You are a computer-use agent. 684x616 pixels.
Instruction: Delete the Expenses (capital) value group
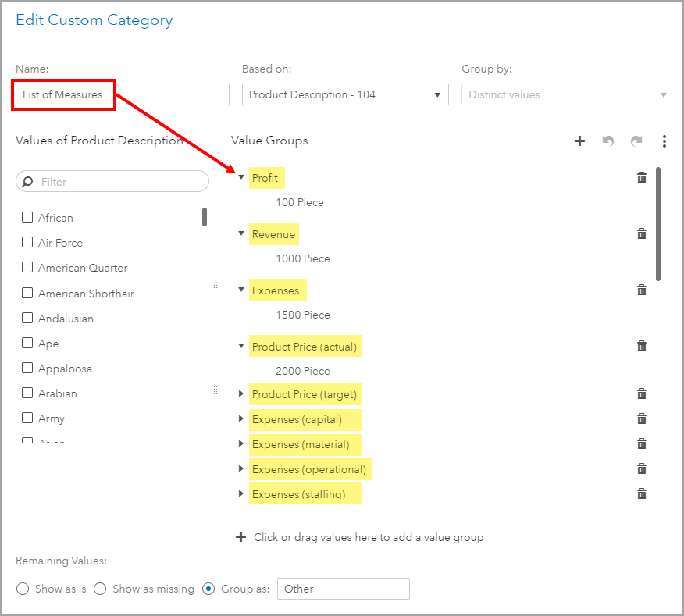pyautogui.click(x=642, y=418)
